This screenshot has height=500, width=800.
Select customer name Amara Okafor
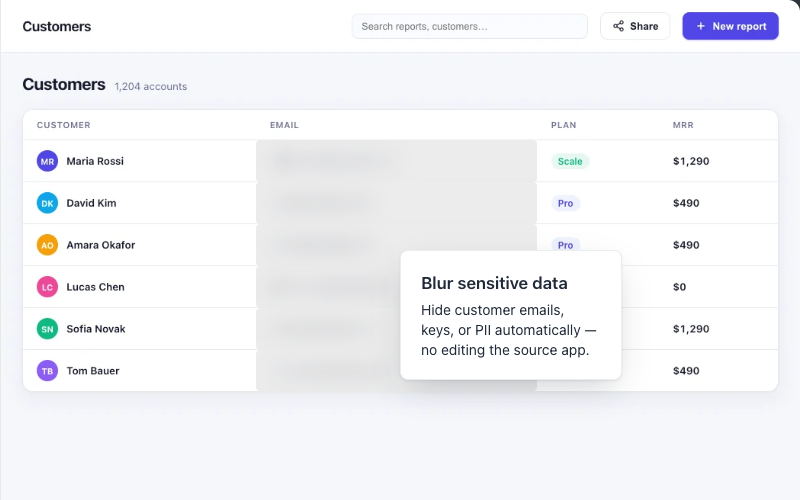coord(101,245)
